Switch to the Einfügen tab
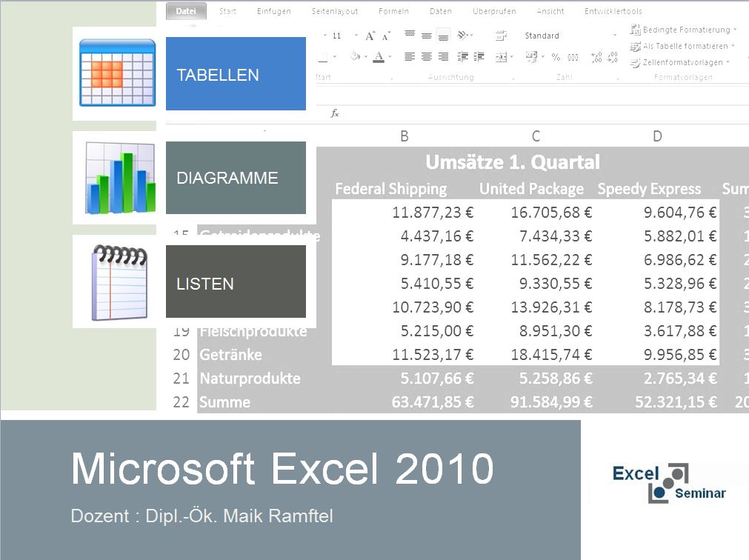749x560 pixels. (x=273, y=11)
